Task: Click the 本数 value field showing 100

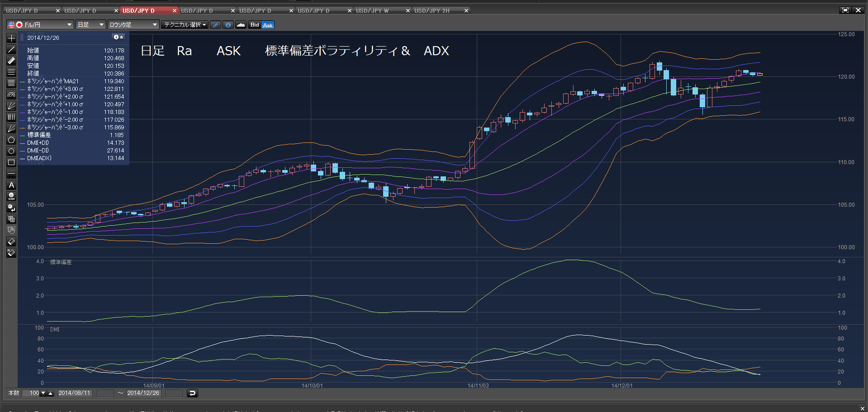Action: (x=31, y=393)
